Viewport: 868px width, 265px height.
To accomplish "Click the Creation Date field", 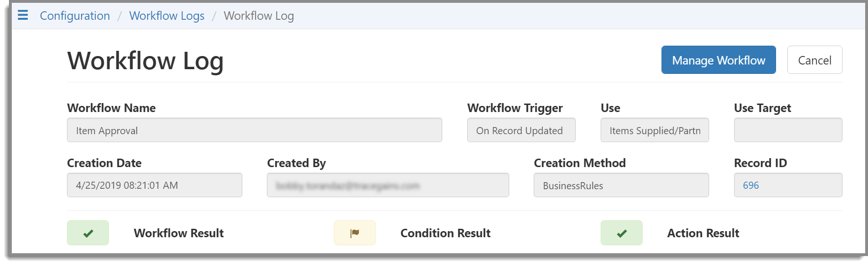I will point(154,185).
